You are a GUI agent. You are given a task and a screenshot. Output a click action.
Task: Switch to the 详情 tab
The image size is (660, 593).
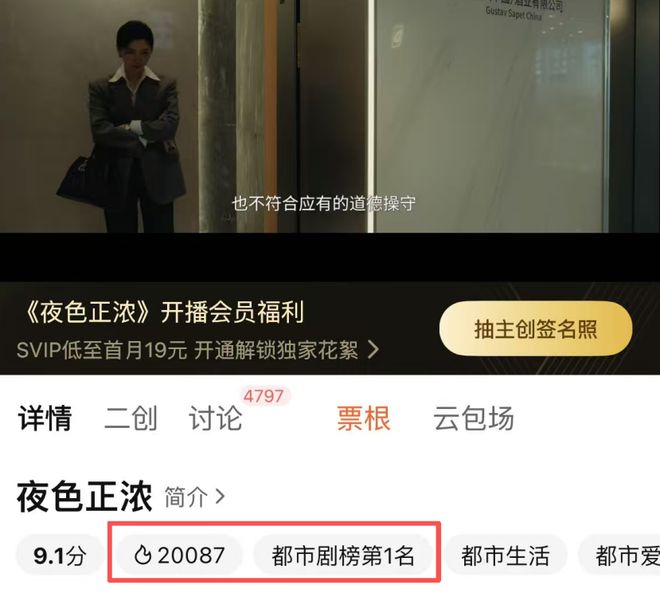click(45, 418)
